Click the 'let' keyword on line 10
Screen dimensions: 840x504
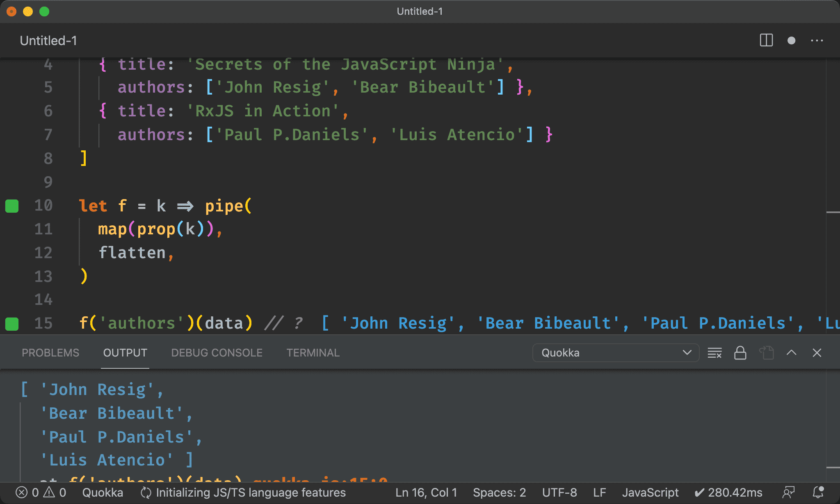coord(93,206)
